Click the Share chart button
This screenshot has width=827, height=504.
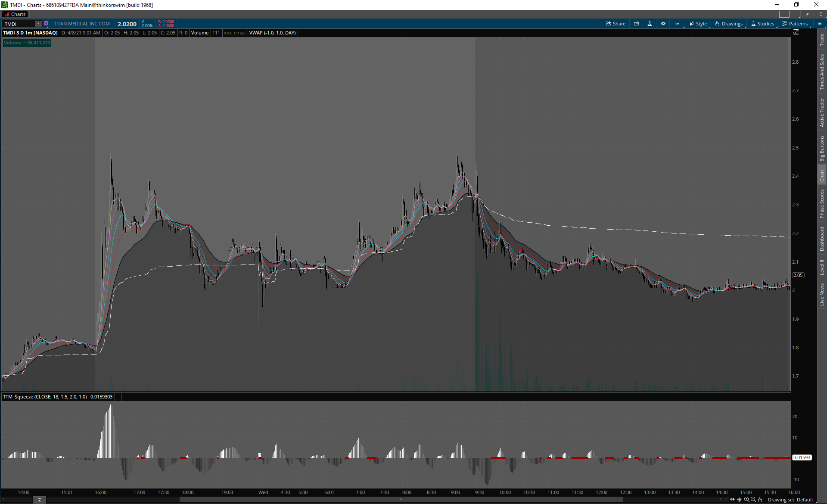616,24
